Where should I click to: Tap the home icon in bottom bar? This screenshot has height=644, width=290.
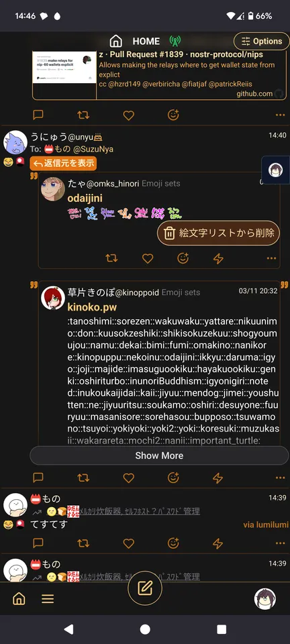(19, 599)
